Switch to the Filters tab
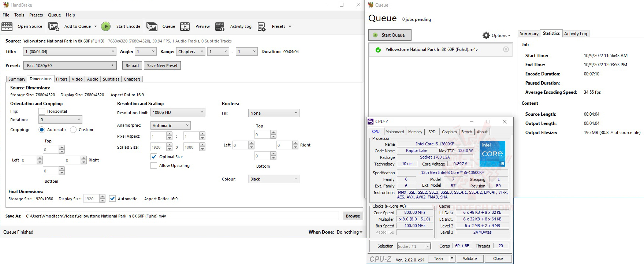This screenshot has width=644, height=264. tap(62, 79)
